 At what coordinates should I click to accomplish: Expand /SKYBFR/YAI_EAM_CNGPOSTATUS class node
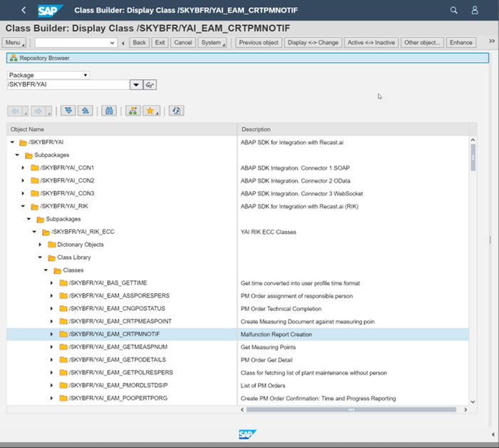point(51,309)
